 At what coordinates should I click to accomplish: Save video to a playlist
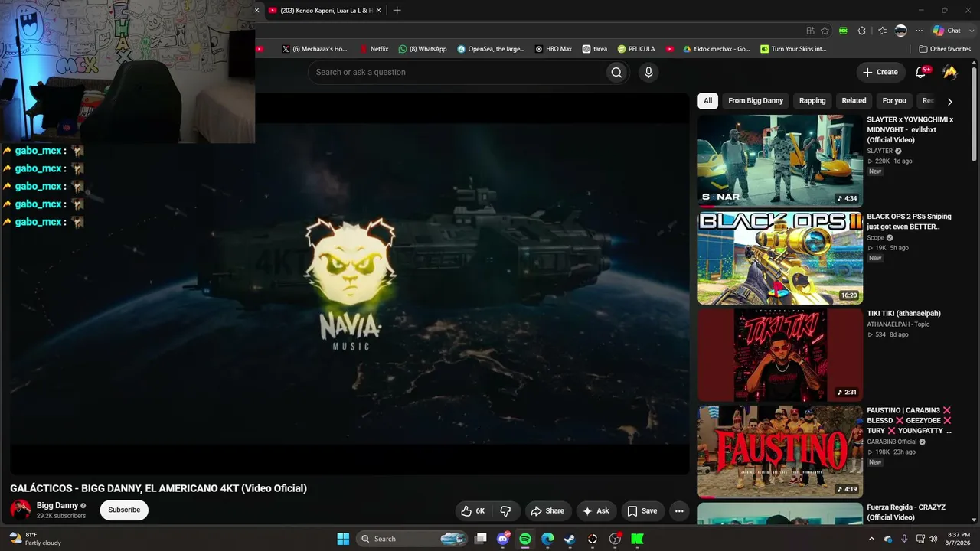click(642, 510)
